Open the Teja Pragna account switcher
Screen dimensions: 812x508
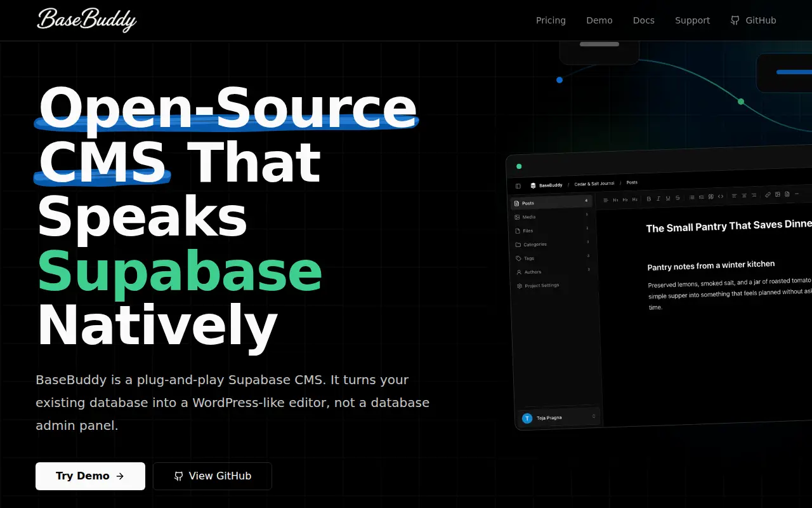(559, 418)
